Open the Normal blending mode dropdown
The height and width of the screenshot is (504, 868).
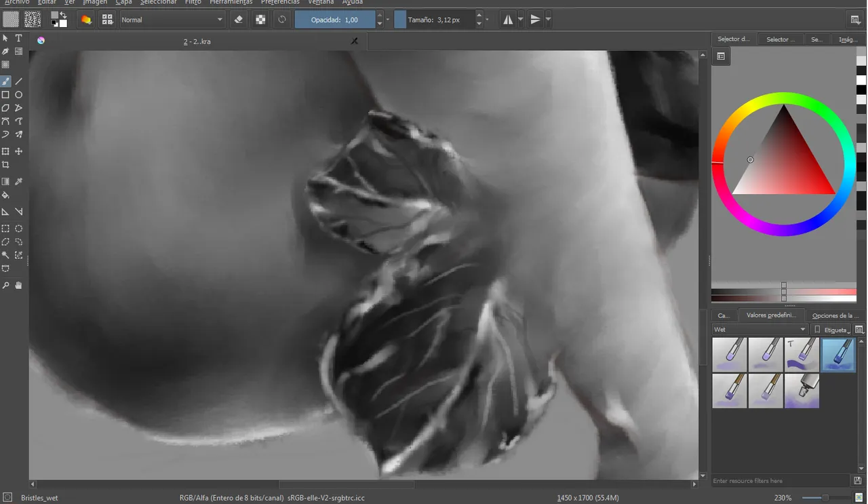[172, 20]
